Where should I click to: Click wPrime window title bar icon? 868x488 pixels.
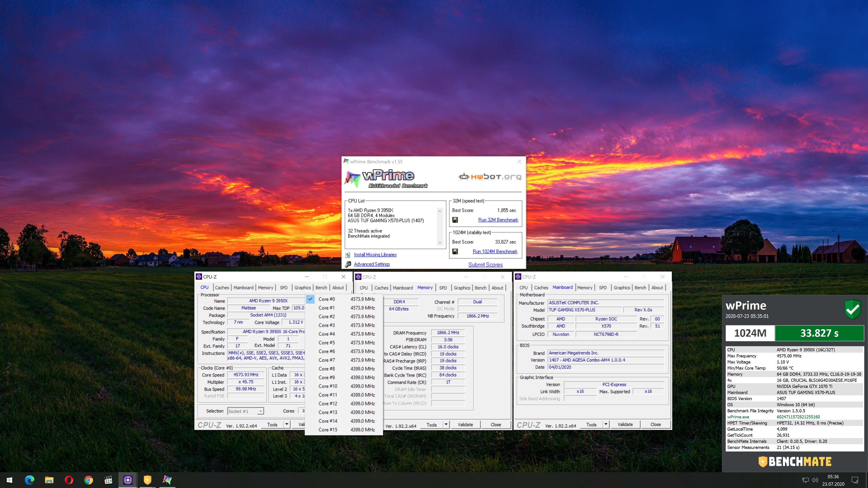(x=346, y=161)
